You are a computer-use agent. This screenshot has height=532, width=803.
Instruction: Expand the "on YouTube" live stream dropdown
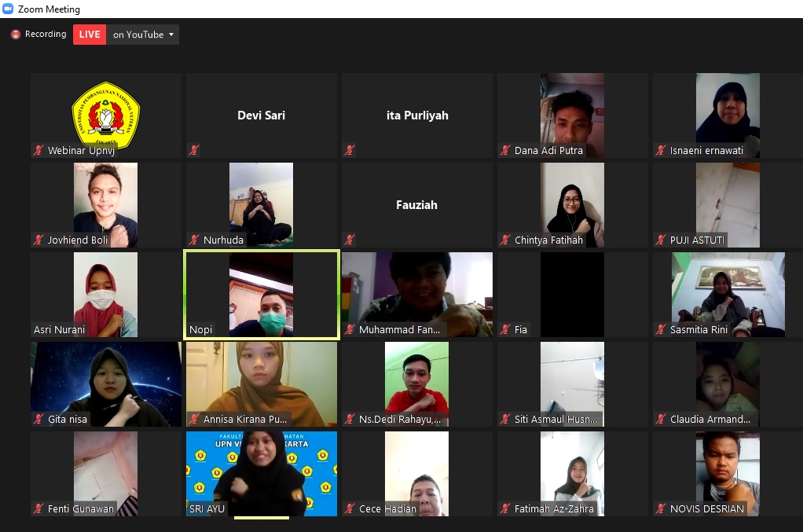click(x=171, y=35)
